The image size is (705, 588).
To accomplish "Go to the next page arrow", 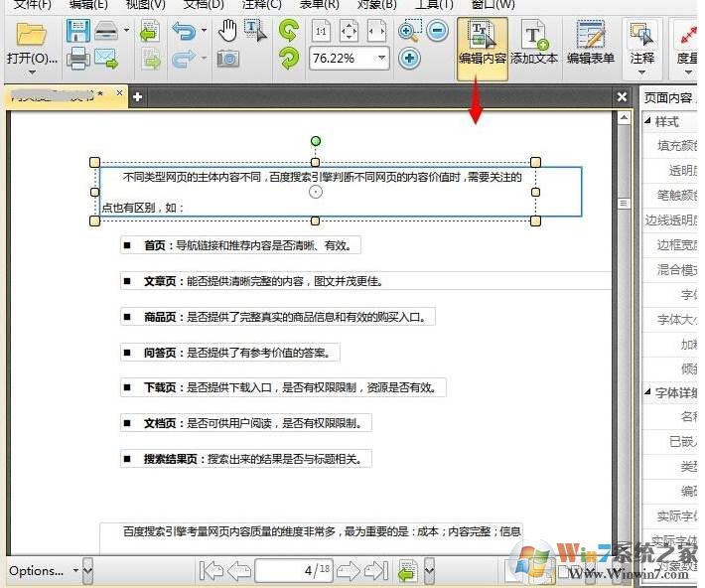I will click(348, 570).
